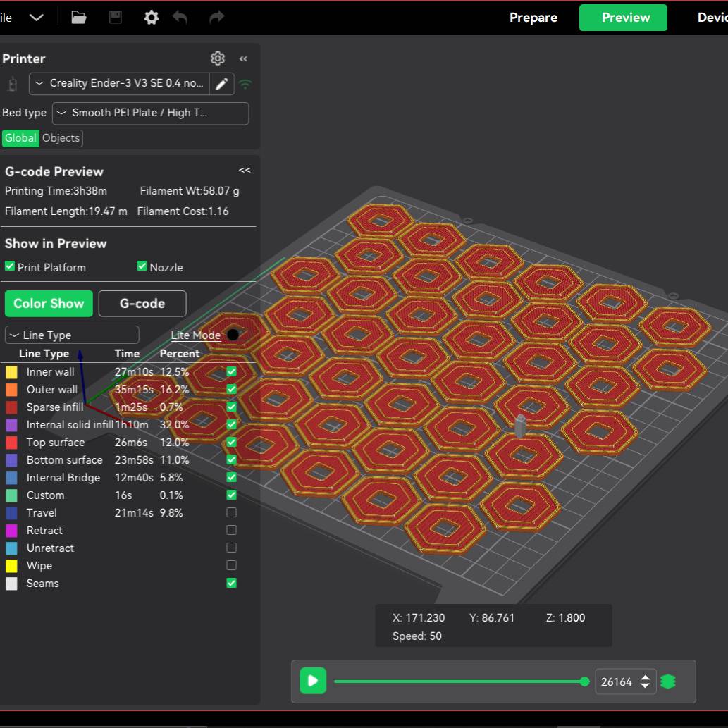Click the undo arrow icon
Screen dimensions: 728x728
[180, 18]
